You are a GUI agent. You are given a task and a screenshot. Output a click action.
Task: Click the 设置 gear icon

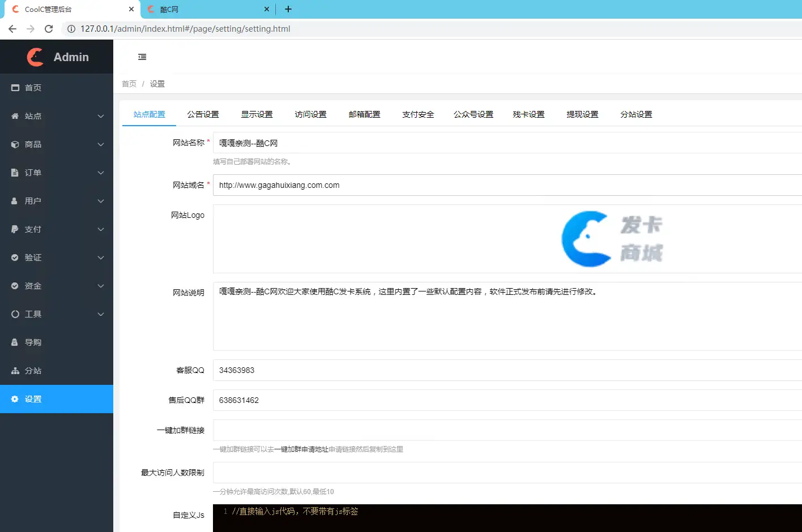(x=15, y=399)
